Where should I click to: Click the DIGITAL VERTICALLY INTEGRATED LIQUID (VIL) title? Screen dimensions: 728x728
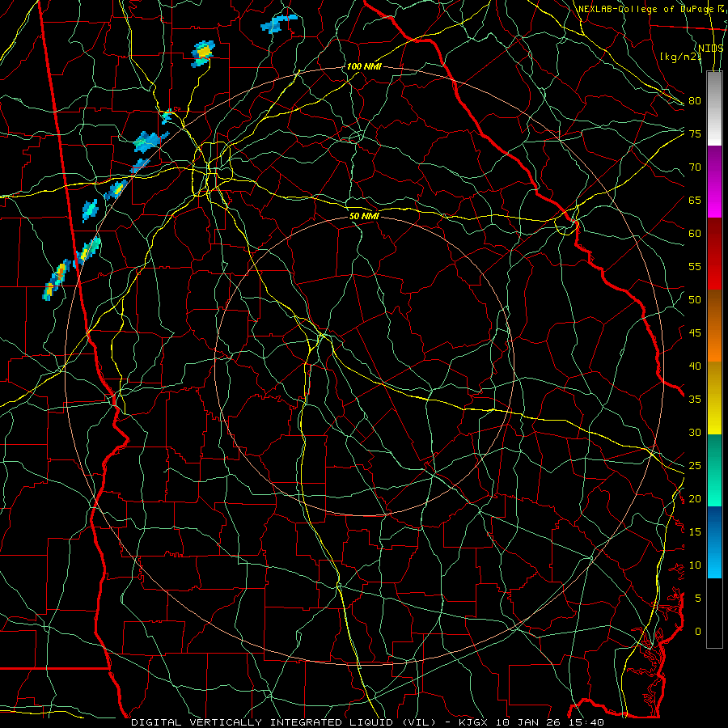pyautogui.click(x=284, y=722)
